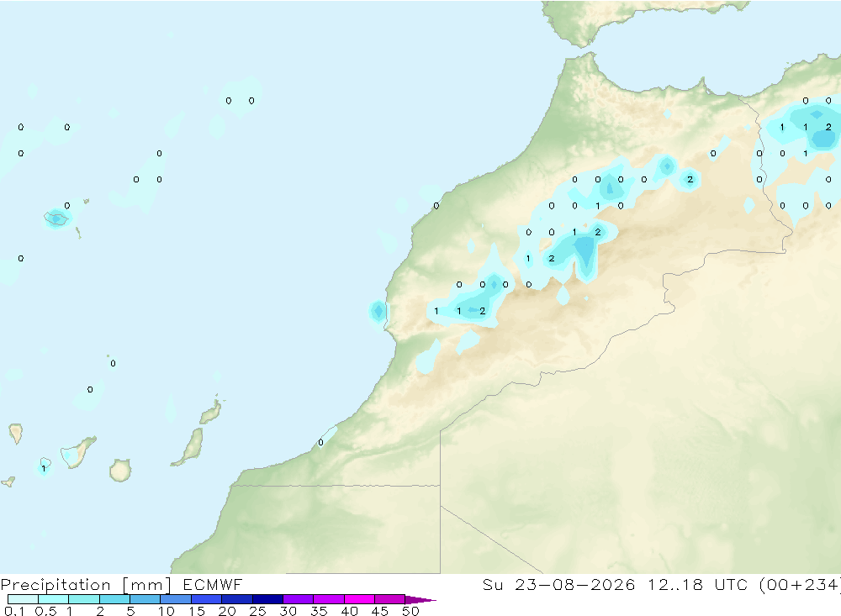Click the date 'Su 23-08-2026'
This screenshot has height=616, width=841.
[x=558, y=585]
